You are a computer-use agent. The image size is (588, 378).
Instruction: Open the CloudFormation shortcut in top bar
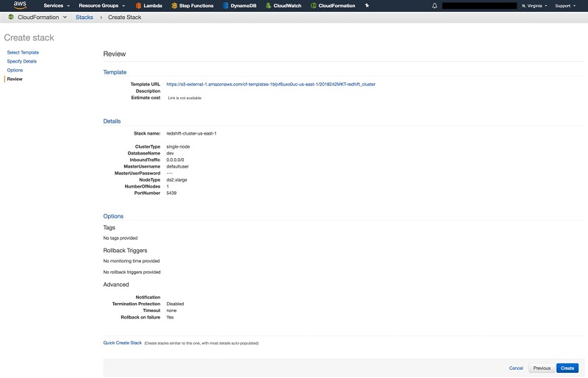pyautogui.click(x=333, y=6)
